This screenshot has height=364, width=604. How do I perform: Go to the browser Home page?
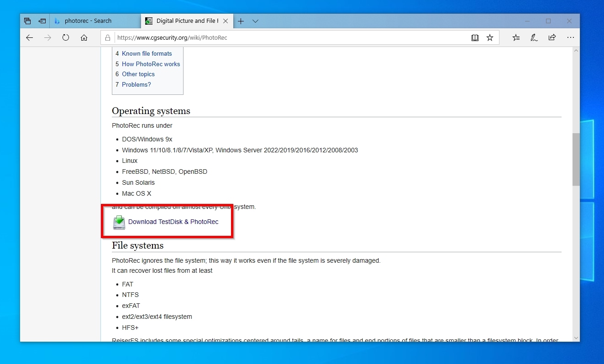(x=84, y=38)
